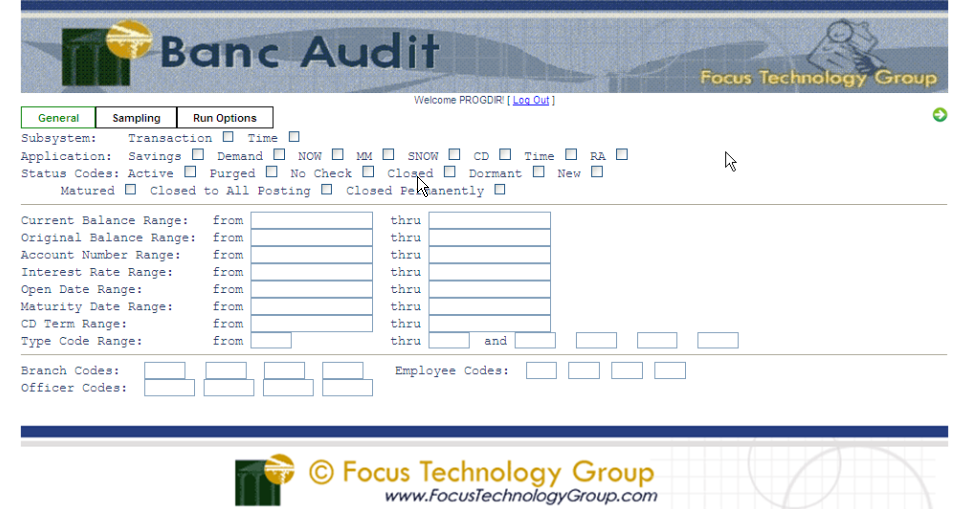Click the Account Number Range thru field

pos(489,254)
